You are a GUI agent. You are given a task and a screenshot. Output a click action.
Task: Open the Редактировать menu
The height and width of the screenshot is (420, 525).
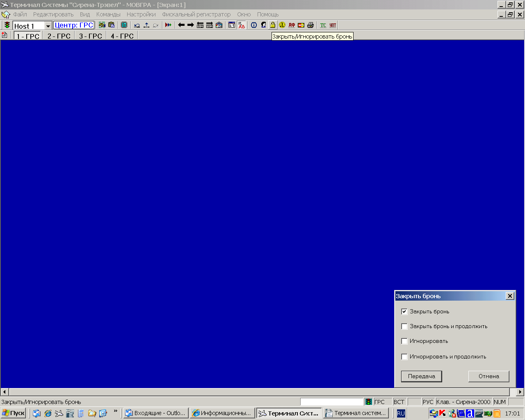tap(53, 14)
